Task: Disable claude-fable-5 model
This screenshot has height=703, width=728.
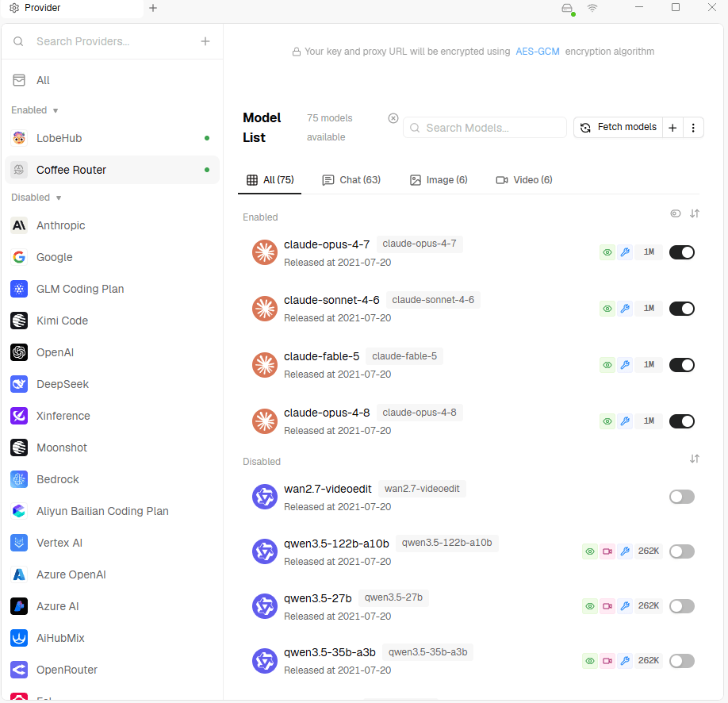Action: click(x=681, y=365)
